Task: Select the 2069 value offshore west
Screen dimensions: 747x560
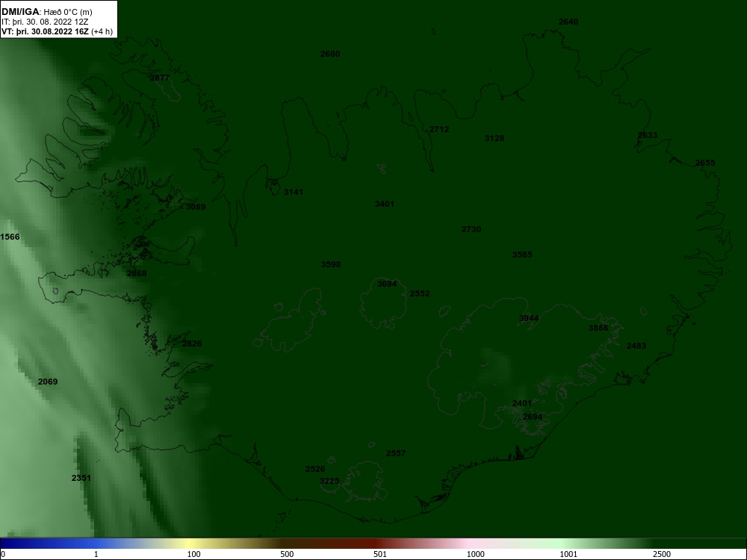Action: point(48,382)
